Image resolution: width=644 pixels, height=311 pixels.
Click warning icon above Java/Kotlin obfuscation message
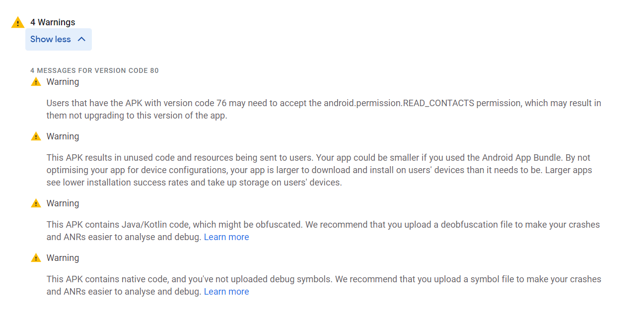(36, 203)
